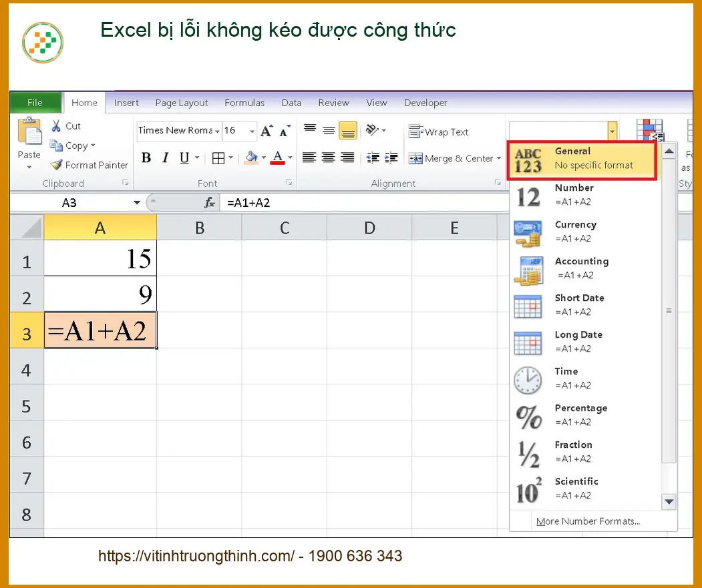Click the format list scroll up arrow
Image resolution: width=702 pixels, height=588 pixels.
669,152
